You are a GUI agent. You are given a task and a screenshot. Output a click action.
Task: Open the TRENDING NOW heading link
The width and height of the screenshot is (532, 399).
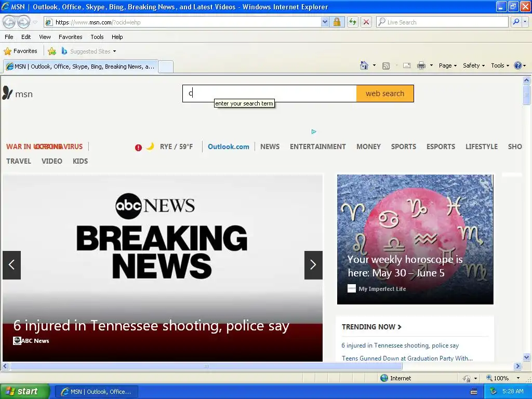point(372,327)
